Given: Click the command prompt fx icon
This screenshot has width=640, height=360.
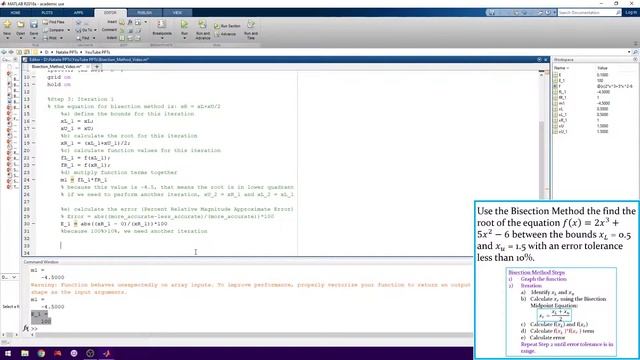Looking at the screenshot, I should [x=26, y=328].
